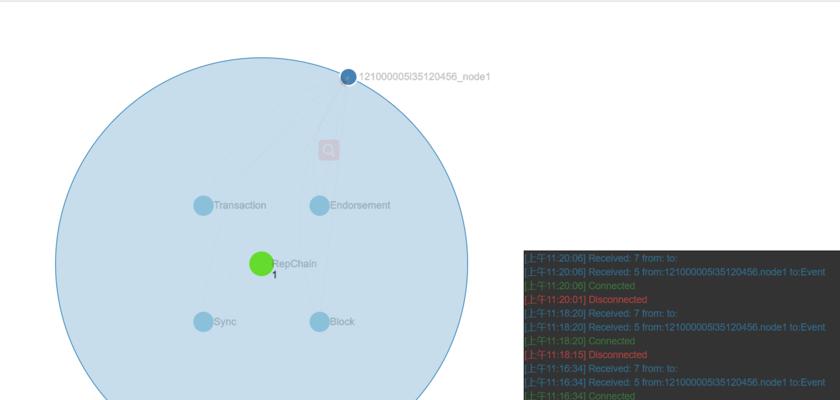Click log line 11:16:34 Received: 5 from node1
Viewport: 840px width, 400px height.
(675, 382)
